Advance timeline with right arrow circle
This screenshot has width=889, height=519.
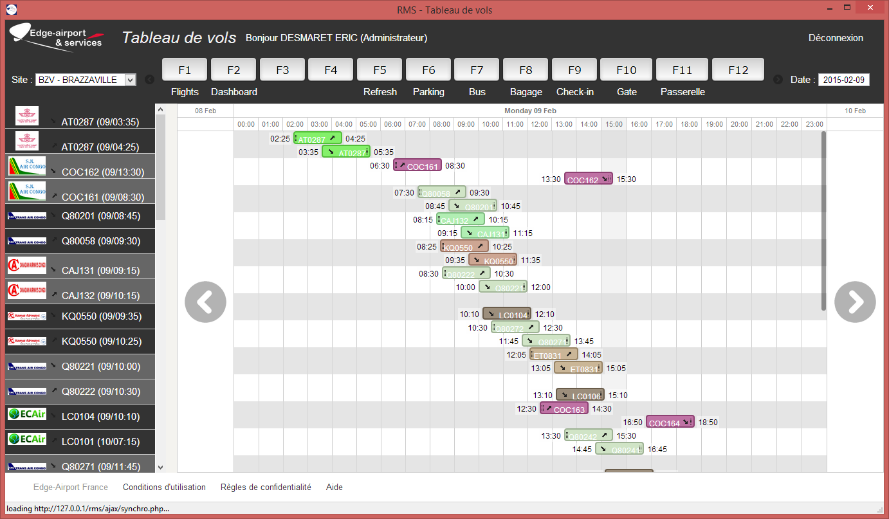point(855,301)
